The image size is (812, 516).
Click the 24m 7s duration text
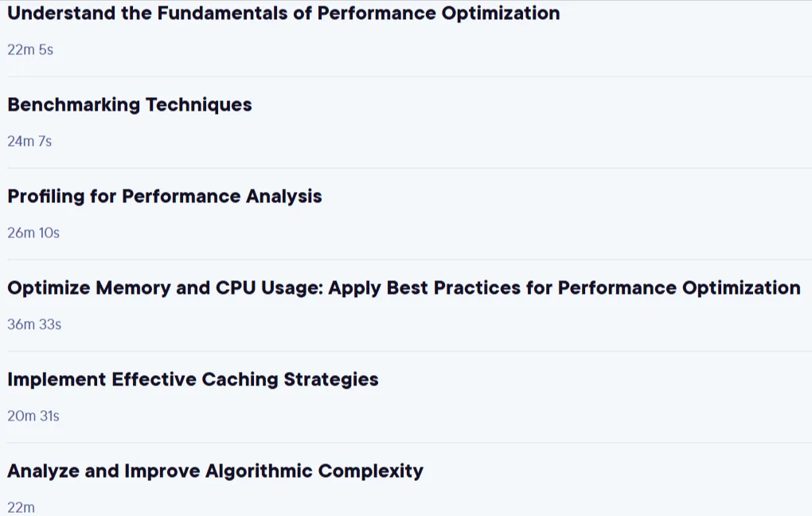[29, 142]
